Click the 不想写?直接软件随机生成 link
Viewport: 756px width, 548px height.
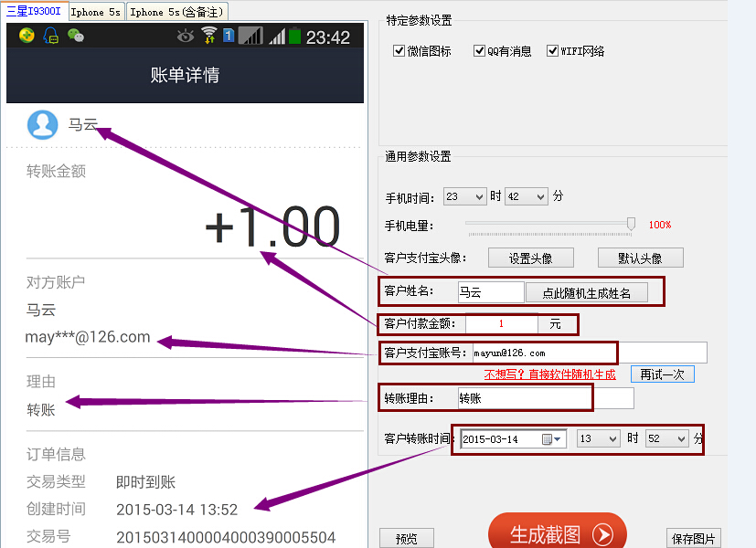(549, 374)
